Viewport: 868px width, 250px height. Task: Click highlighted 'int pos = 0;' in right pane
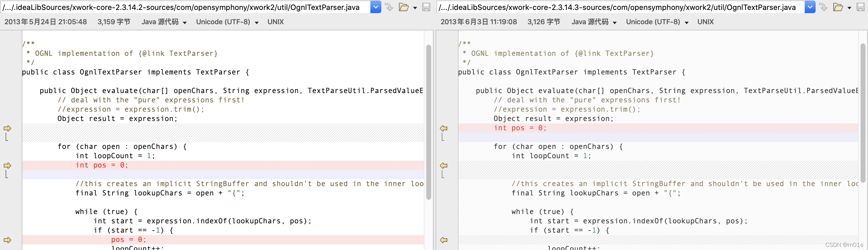click(520, 128)
